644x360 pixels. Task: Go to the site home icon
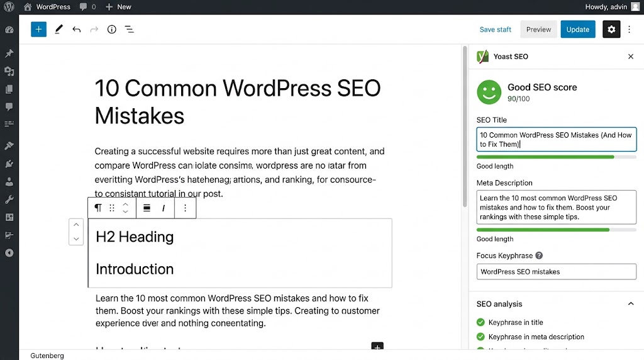pyautogui.click(x=28, y=7)
